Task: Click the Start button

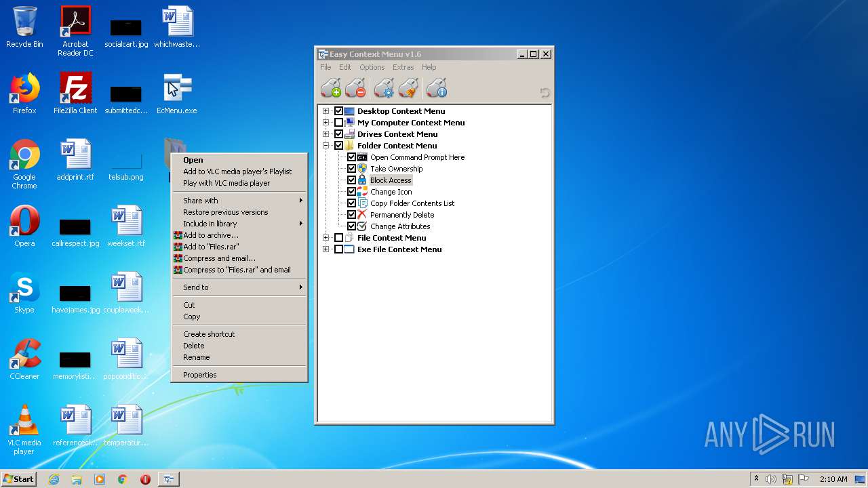Action: [18, 479]
